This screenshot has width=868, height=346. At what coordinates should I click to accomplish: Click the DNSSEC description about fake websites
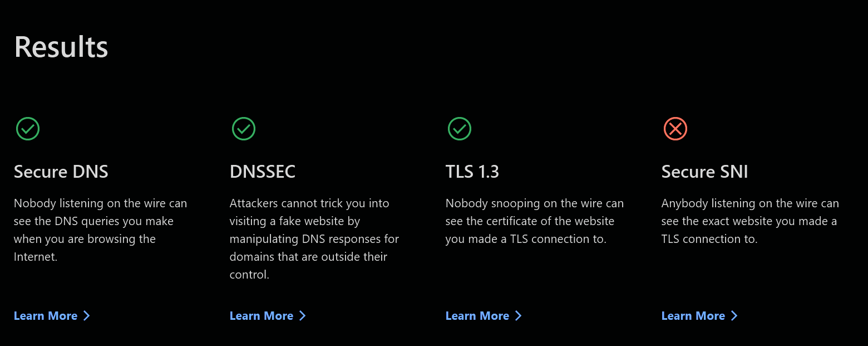(x=314, y=239)
